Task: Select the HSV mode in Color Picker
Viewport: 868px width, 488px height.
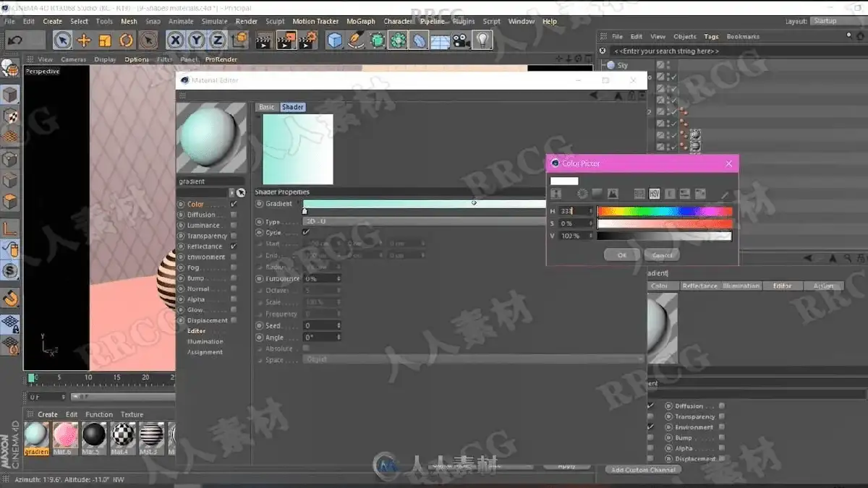Action: pos(655,194)
